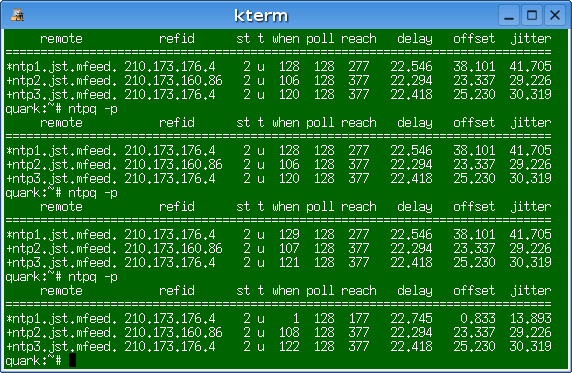This screenshot has width=572, height=373.
Task: Open the kterm window menu icon
Action: (x=17, y=15)
